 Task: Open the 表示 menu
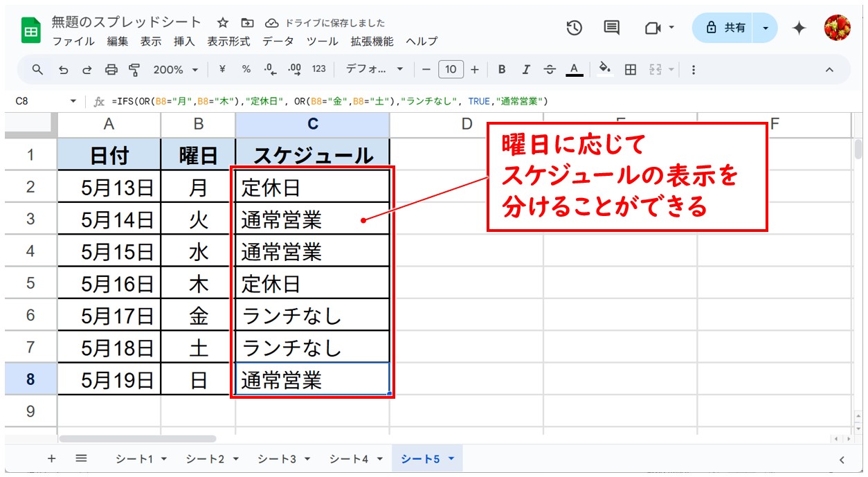151,42
